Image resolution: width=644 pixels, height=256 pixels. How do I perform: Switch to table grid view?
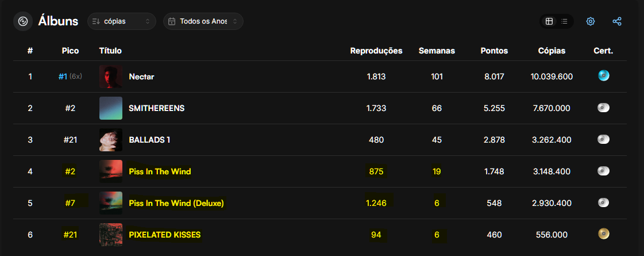point(549,21)
